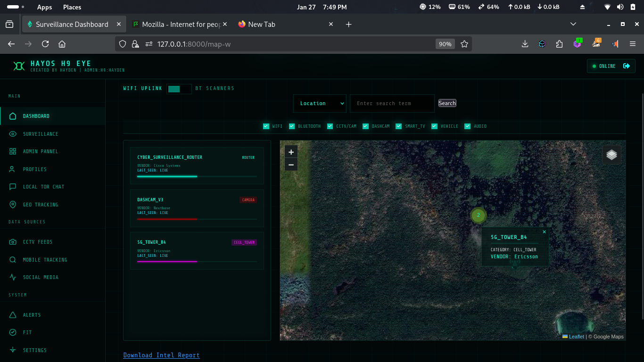Click the CAMERA tag badge
This screenshot has height=362, width=644.
point(248,200)
